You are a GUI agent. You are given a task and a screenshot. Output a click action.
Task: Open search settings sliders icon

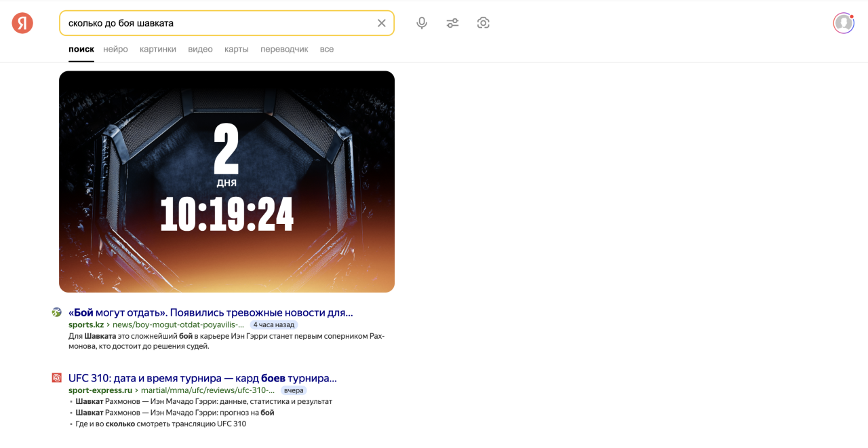pos(452,23)
